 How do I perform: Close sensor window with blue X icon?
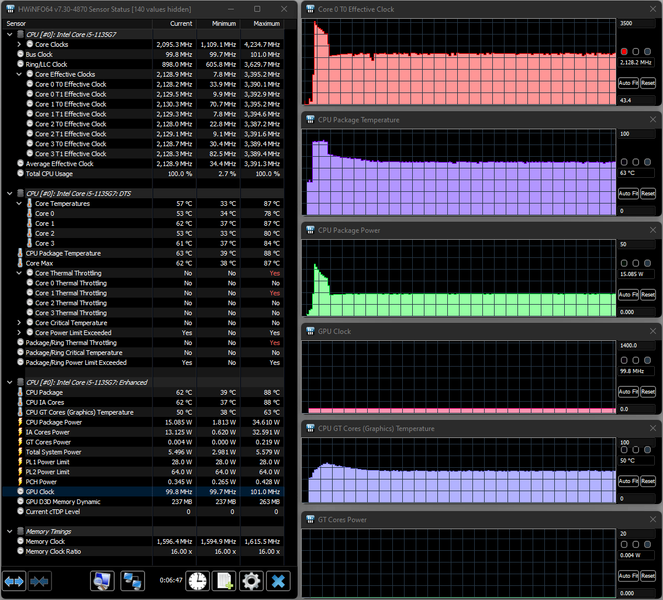click(x=279, y=581)
